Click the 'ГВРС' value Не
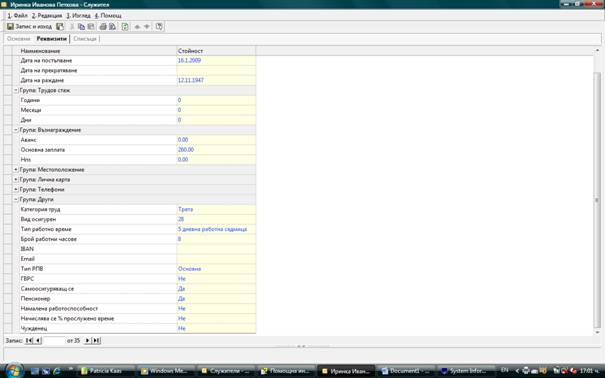Screen dimensions: 605x378 [x=216, y=279]
